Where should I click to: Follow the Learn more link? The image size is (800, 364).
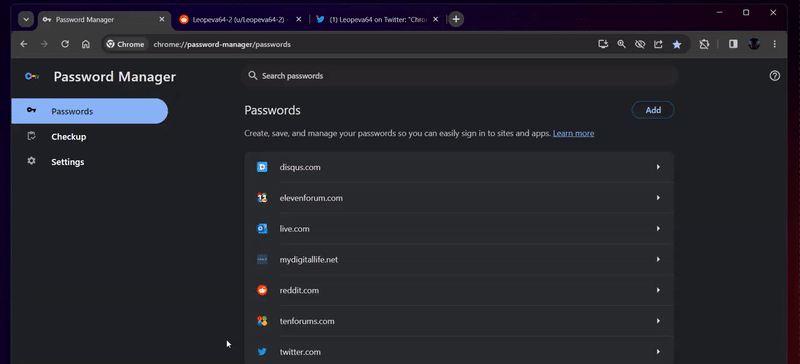point(573,133)
